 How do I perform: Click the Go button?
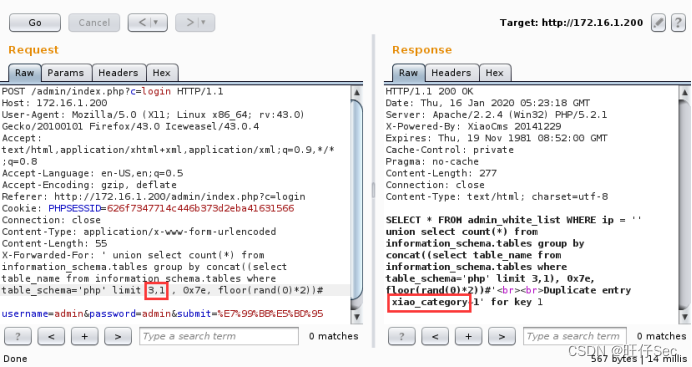coord(35,22)
